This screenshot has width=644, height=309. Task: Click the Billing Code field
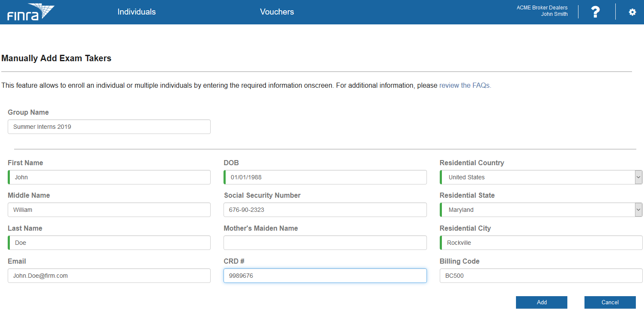(541, 276)
